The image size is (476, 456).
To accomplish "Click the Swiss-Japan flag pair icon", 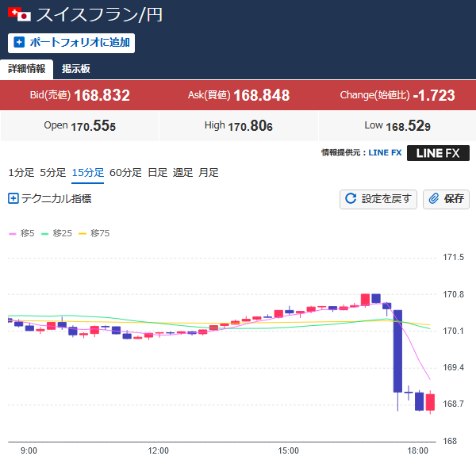I will [x=19, y=14].
